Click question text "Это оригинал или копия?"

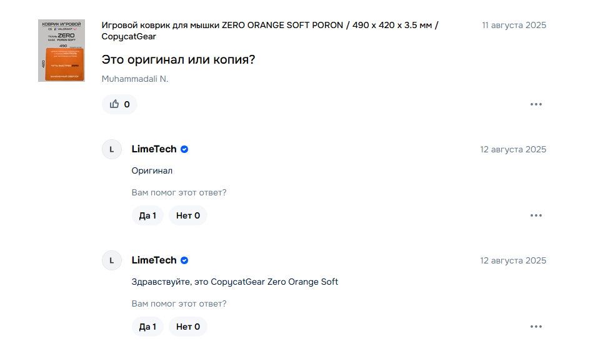pyautogui.click(x=179, y=60)
